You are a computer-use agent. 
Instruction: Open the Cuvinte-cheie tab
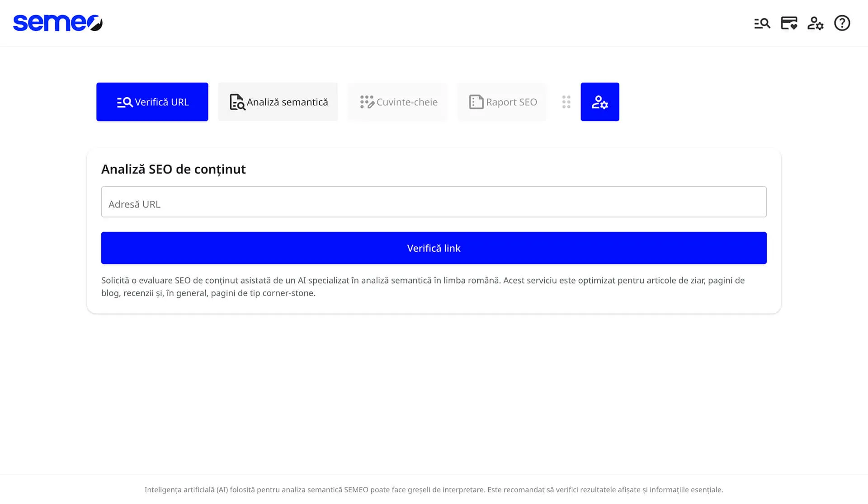[397, 102]
